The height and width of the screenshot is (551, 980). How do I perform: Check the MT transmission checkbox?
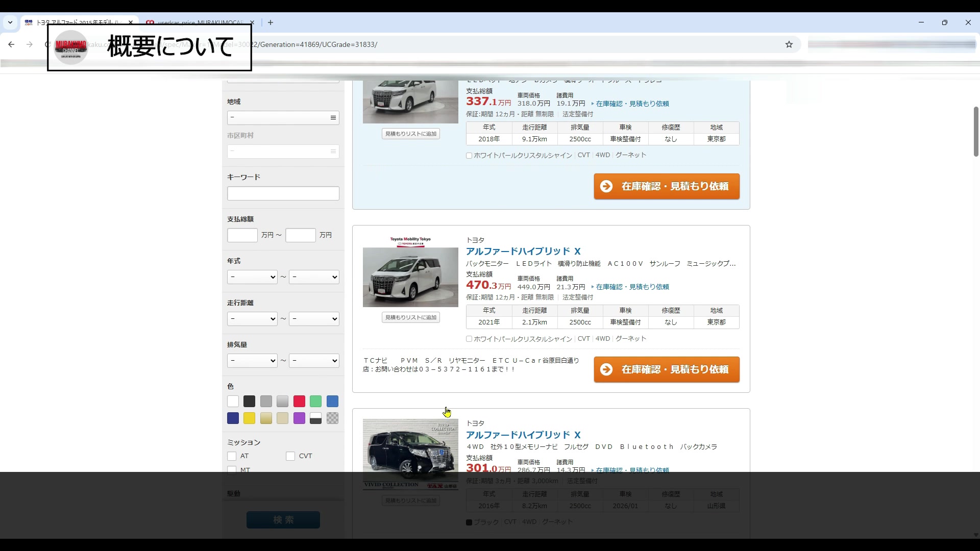(232, 469)
